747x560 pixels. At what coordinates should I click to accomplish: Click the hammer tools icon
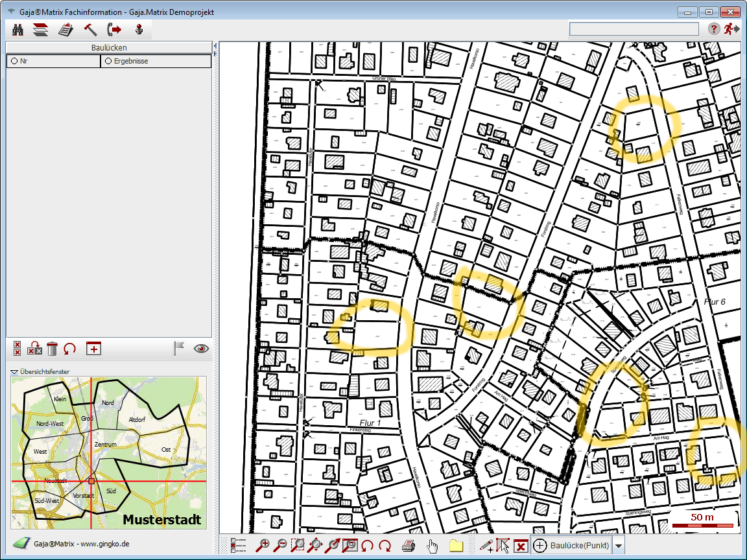click(90, 29)
